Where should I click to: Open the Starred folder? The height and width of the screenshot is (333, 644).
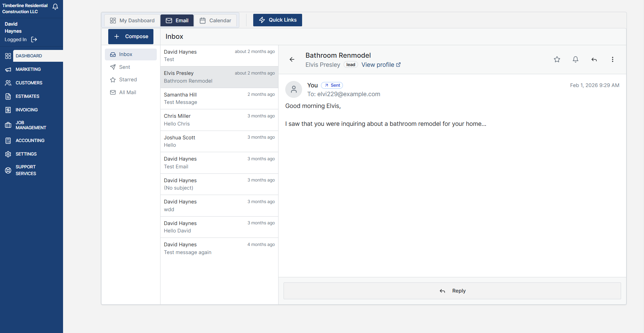(131, 80)
